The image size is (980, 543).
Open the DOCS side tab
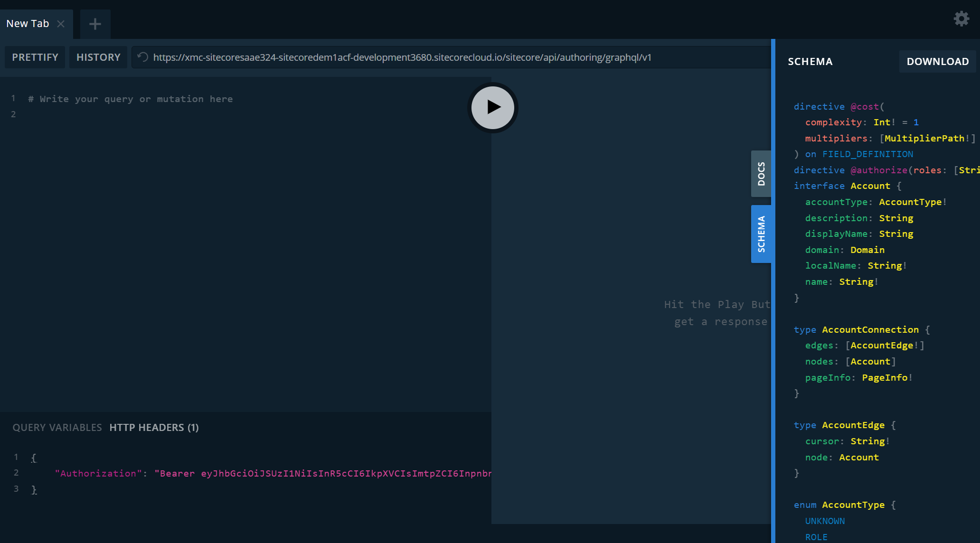pyautogui.click(x=761, y=174)
